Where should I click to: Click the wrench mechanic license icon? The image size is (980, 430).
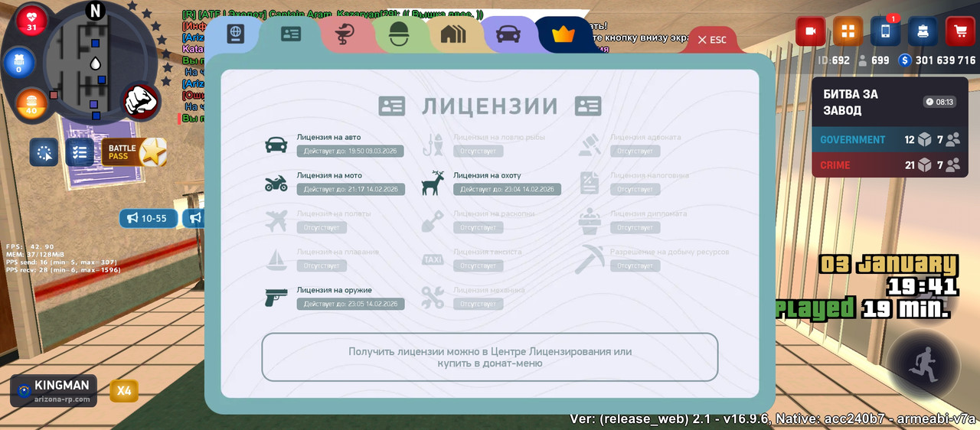[433, 298]
